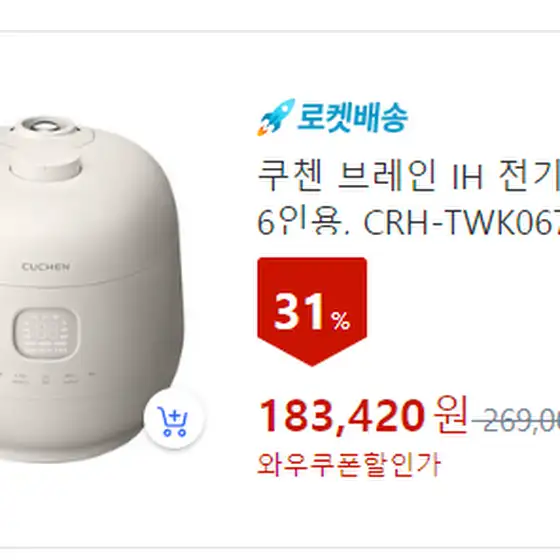Click the rocket icon beside 로켓배송
Image resolution: width=560 pixels, height=560 pixels.
[276, 117]
